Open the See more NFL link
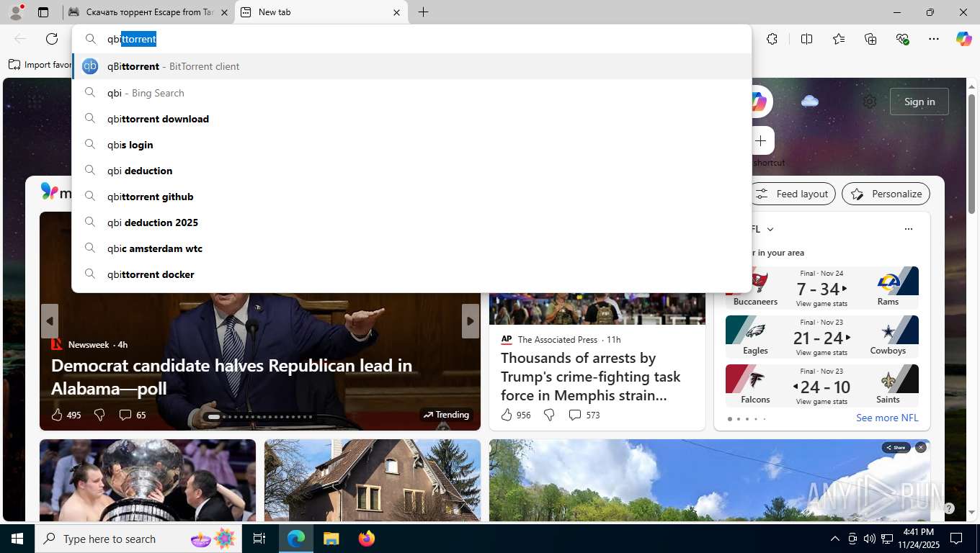The height and width of the screenshot is (553, 980). click(x=887, y=418)
